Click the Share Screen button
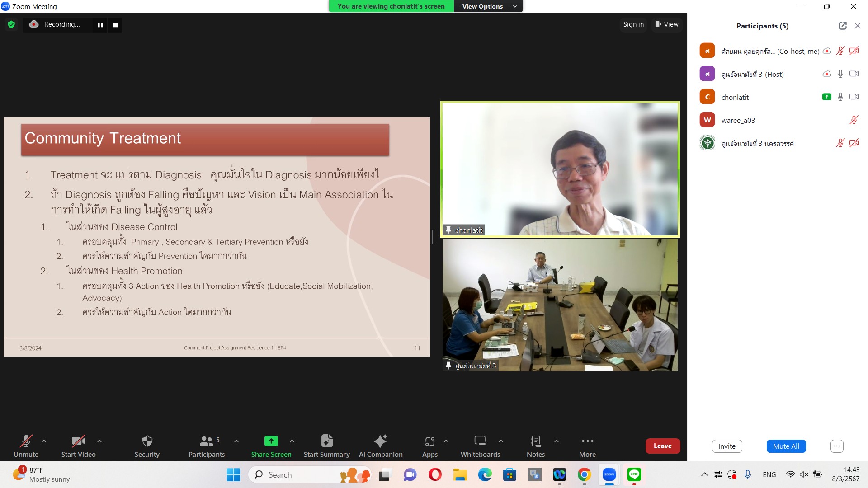 coord(271,441)
